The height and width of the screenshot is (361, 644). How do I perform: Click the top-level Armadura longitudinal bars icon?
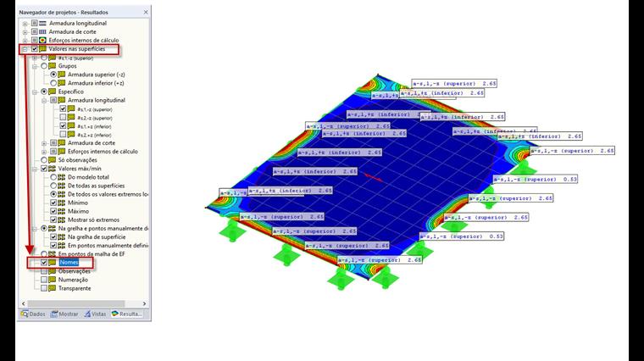point(42,24)
